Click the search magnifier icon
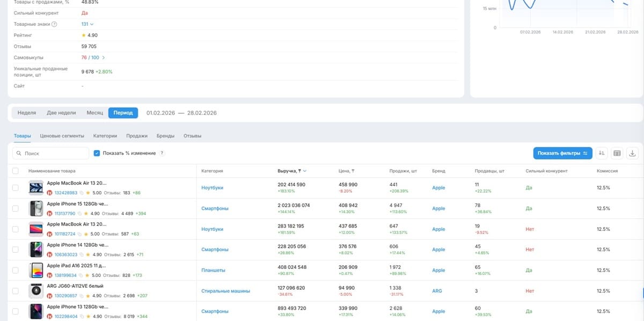Screen dimensions: 644x321 click(x=19, y=154)
